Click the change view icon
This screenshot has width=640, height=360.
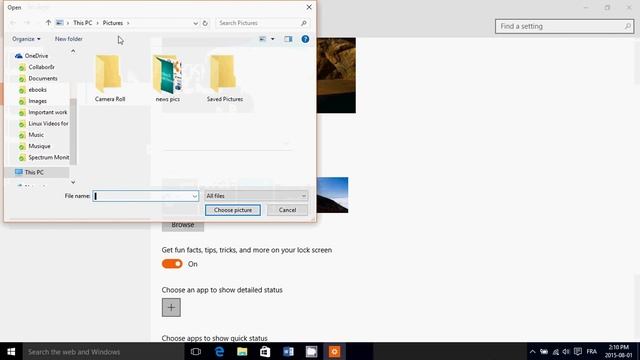pos(262,39)
